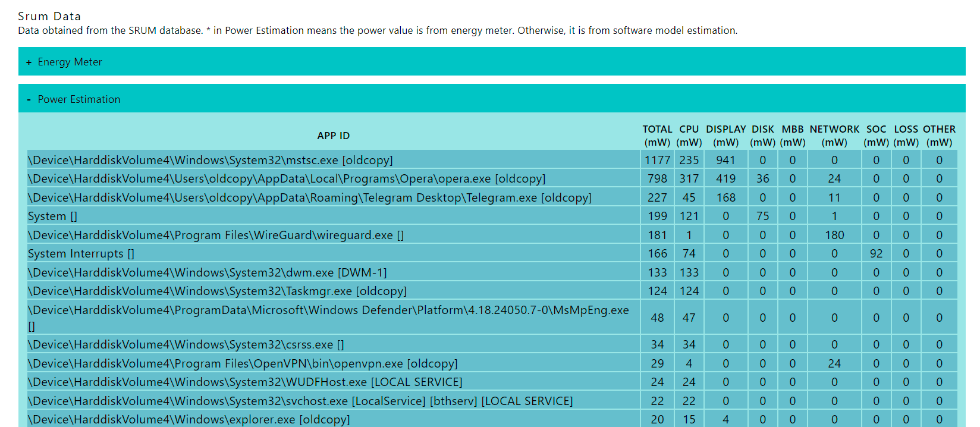Select the svchost.exe [LocalService] [bthserv] row

[x=492, y=401]
